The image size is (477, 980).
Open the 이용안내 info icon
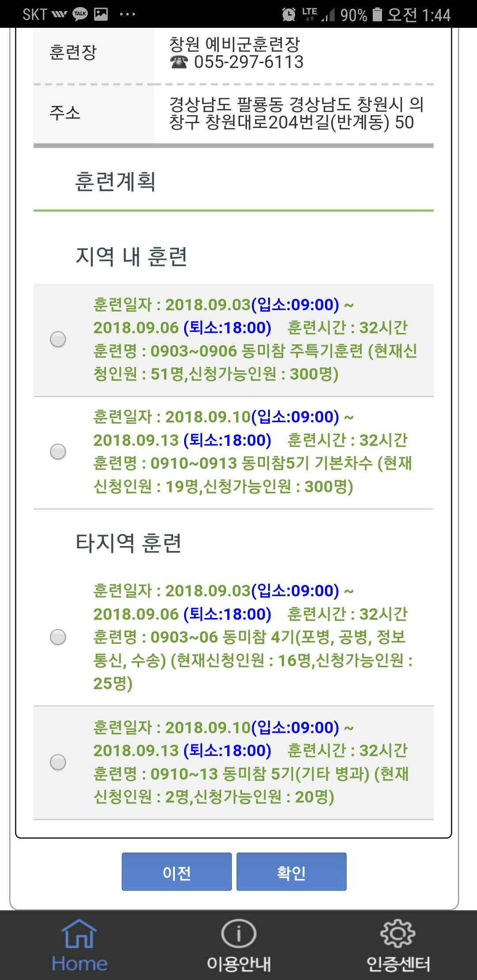(x=238, y=934)
